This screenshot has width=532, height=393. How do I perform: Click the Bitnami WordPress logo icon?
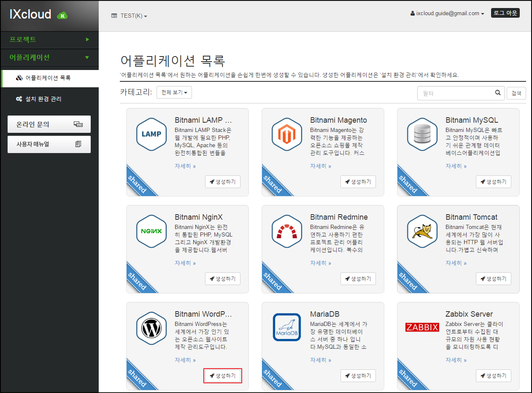coord(151,328)
